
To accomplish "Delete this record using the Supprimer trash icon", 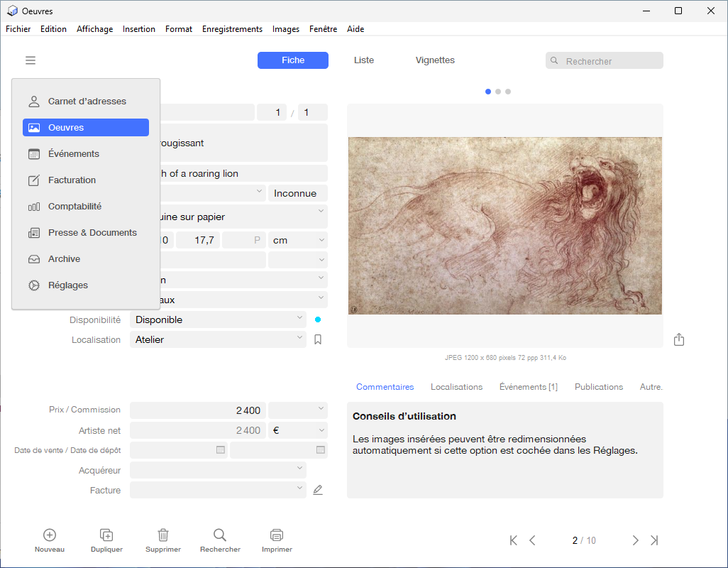I will click(163, 535).
